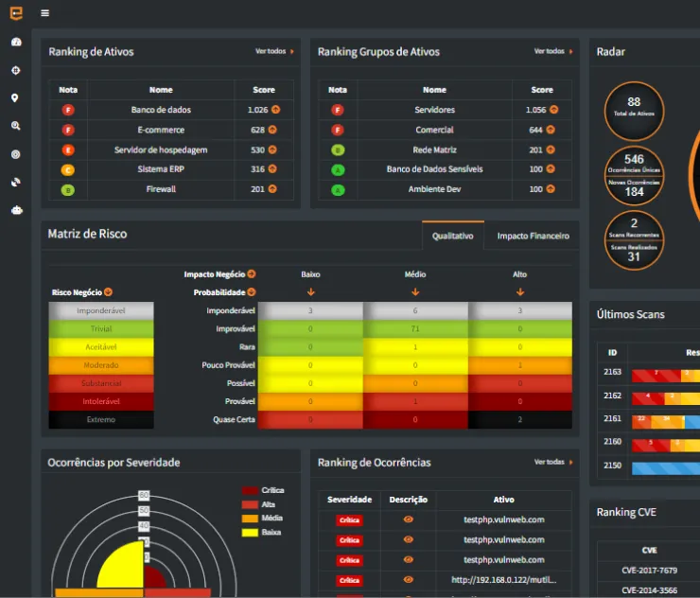Toggle the Alta legend entry
Screen dimensions: 700x598
[x=258, y=504]
